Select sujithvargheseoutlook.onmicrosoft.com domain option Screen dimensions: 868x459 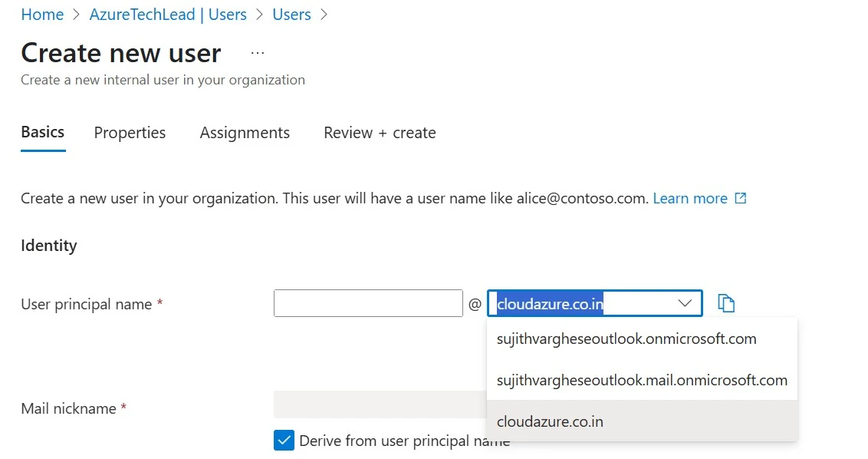coord(626,338)
